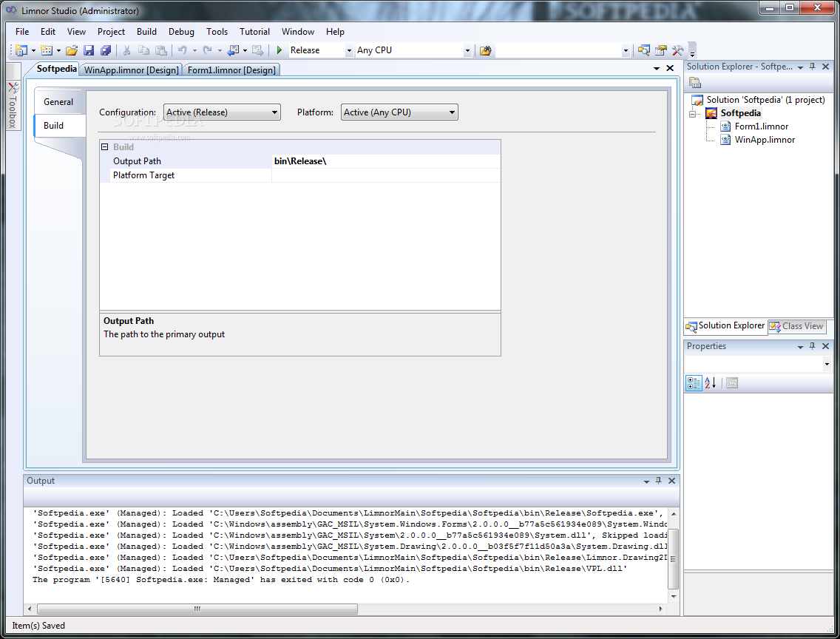Screen dimensions: 840x639
Task: Click the Redo arrow icon
Action: pos(207,50)
